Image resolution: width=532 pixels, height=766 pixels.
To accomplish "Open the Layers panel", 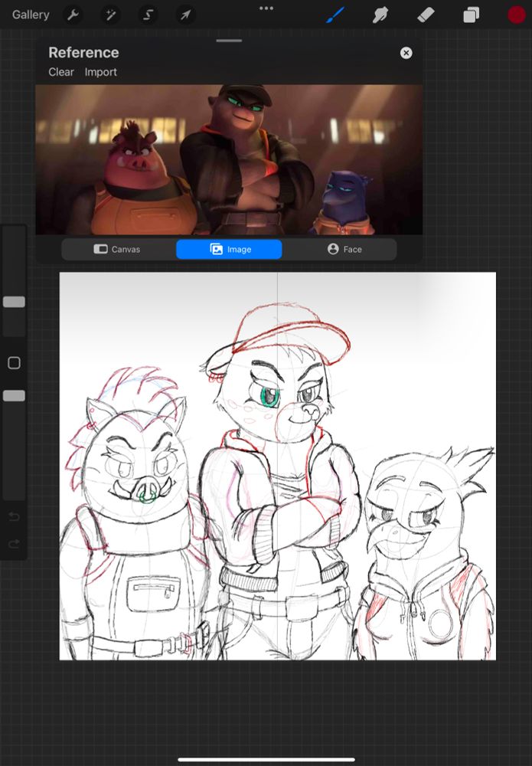I will tap(471, 15).
